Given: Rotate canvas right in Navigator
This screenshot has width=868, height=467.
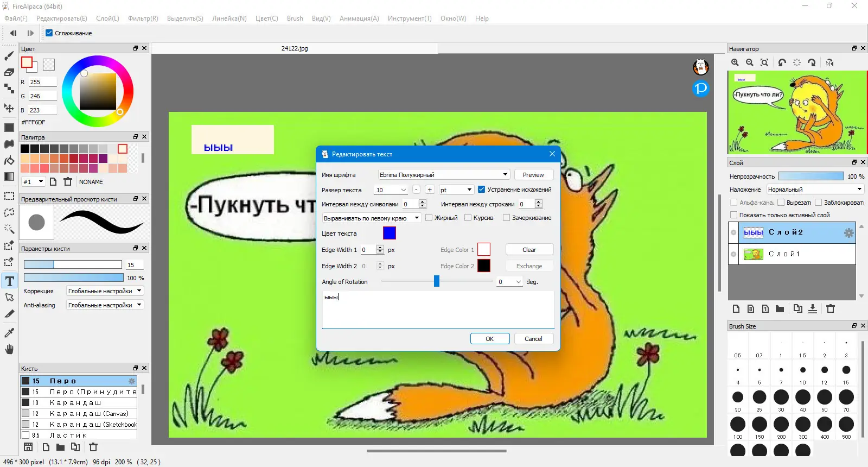Looking at the screenshot, I should click(812, 62).
